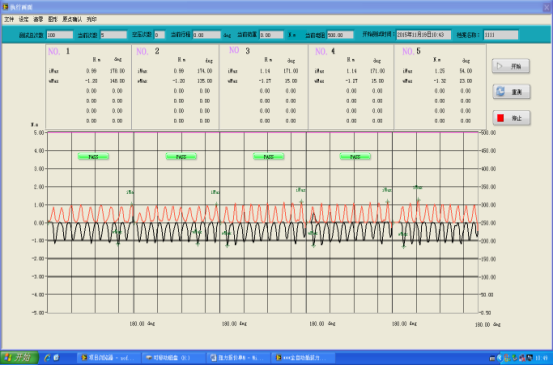Image resolution: width=553 pixels, height=365 pixels.
Task: Click iMax marker cross in NO. 3 chart section
Action: click(x=302, y=202)
